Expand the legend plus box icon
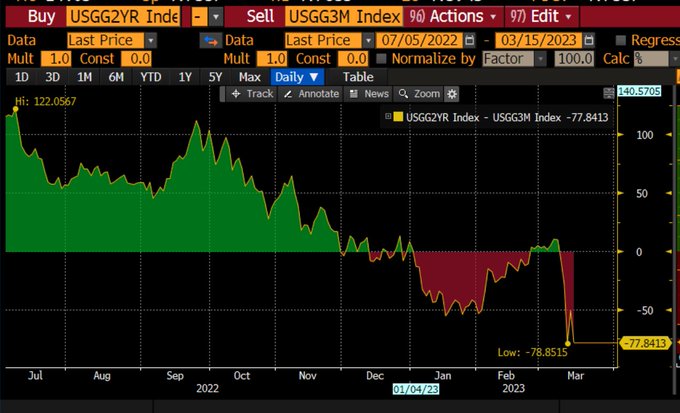Image resolution: width=680 pixels, height=413 pixels. coord(388,116)
